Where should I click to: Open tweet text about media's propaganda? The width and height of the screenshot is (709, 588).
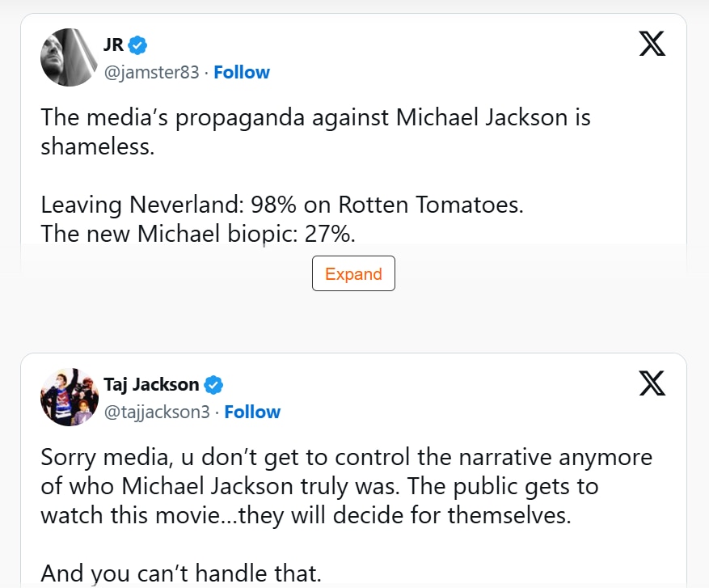click(x=315, y=132)
